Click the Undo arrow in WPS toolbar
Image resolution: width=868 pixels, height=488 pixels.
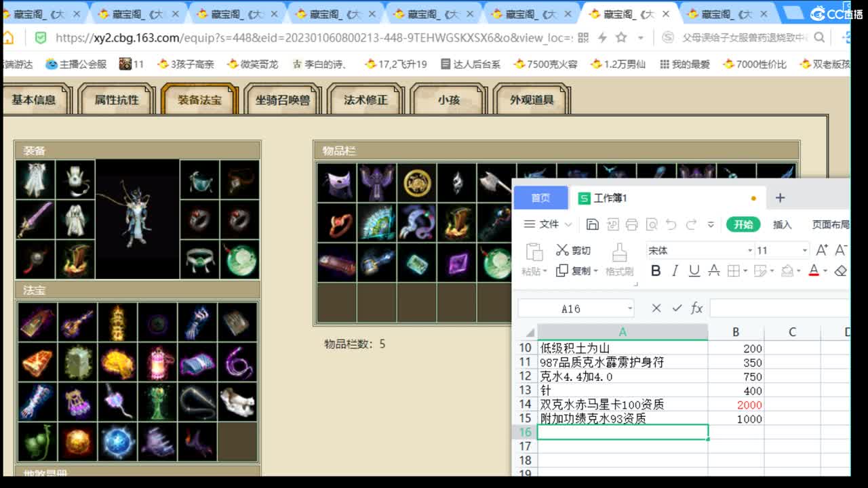click(671, 224)
